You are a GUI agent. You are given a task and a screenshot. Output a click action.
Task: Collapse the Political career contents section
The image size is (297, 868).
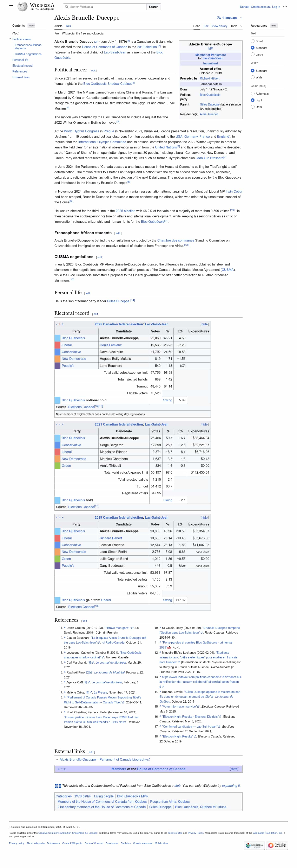point(10,39)
